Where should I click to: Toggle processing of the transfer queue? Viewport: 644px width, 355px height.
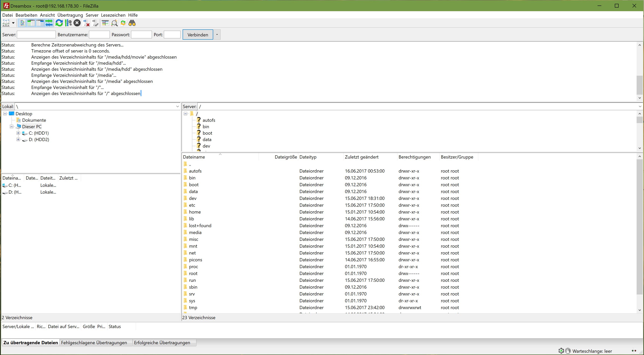coord(68,23)
